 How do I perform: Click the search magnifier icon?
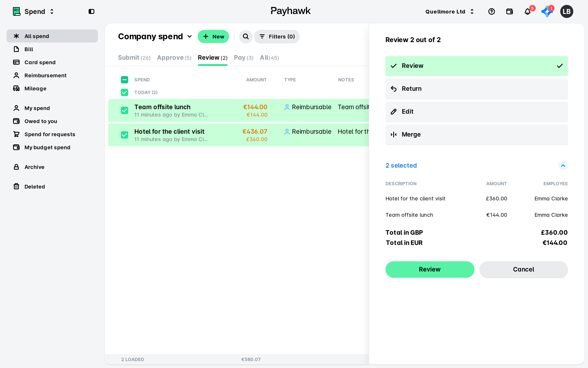click(x=246, y=37)
